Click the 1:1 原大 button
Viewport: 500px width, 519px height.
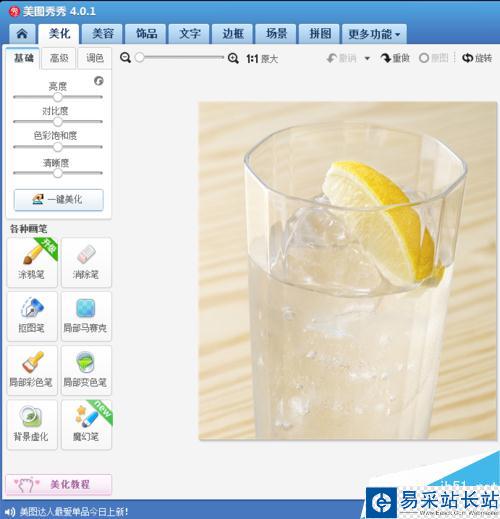pyautogui.click(x=262, y=59)
